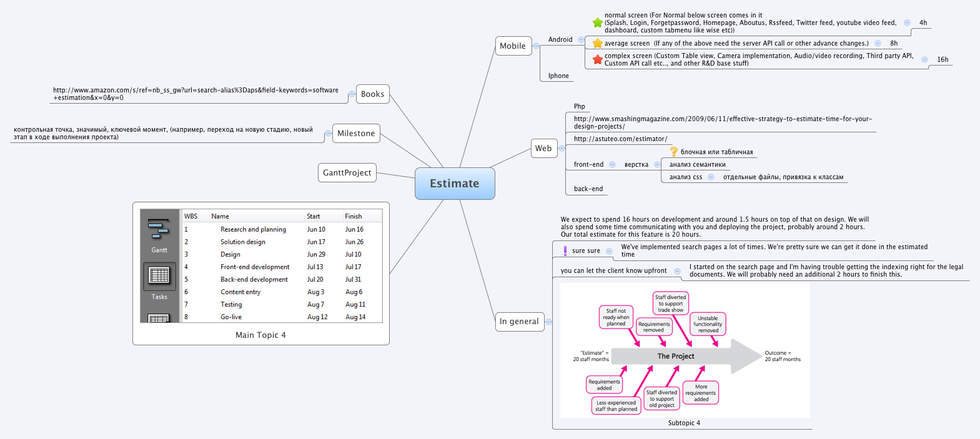Select the back-end subtopic

pyautogui.click(x=588, y=189)
